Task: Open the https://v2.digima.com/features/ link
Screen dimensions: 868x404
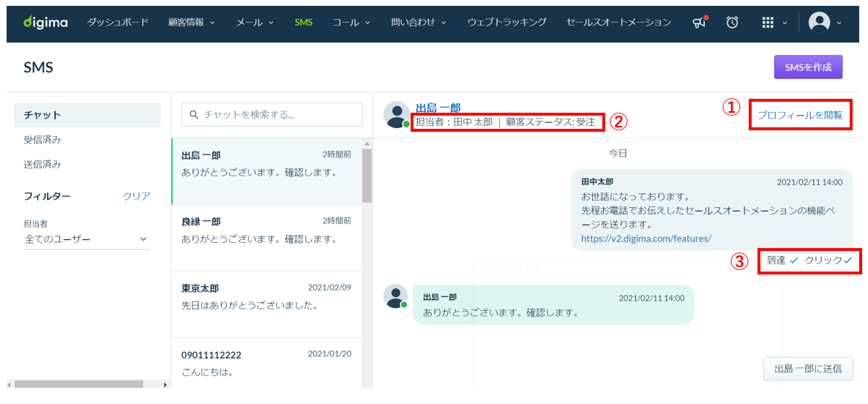Action: 646,239
